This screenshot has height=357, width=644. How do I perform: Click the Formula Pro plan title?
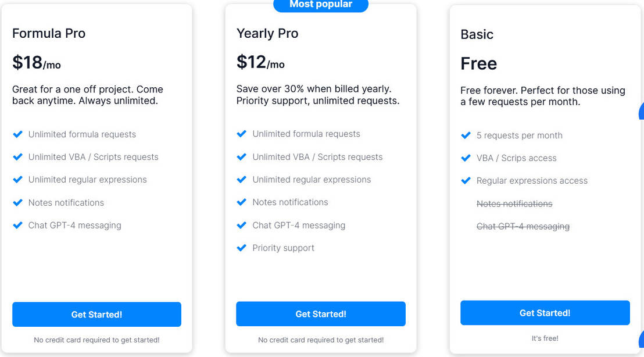pyautogui.click(x=49, y=33)
